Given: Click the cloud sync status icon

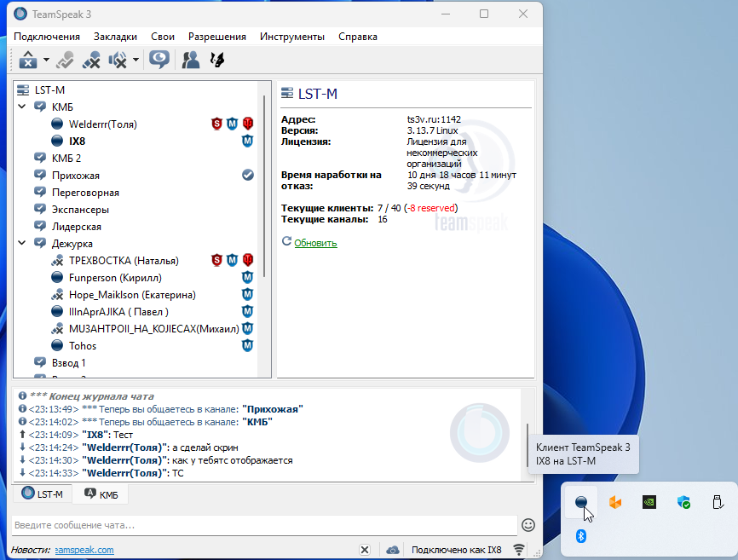Looking at the screenshot, I should (393, 550).
